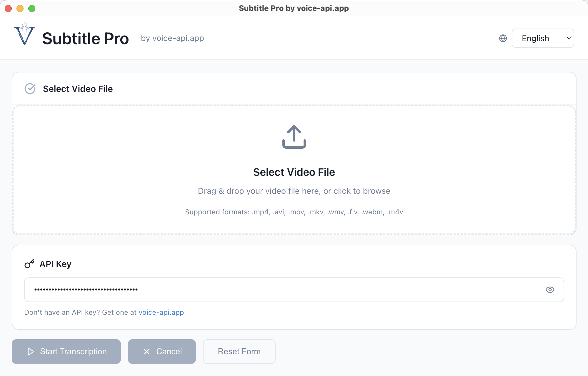Click the language dropdown chevron arrow
The height and width of the screenshot is (376, 588).
(x=569, y=38)
